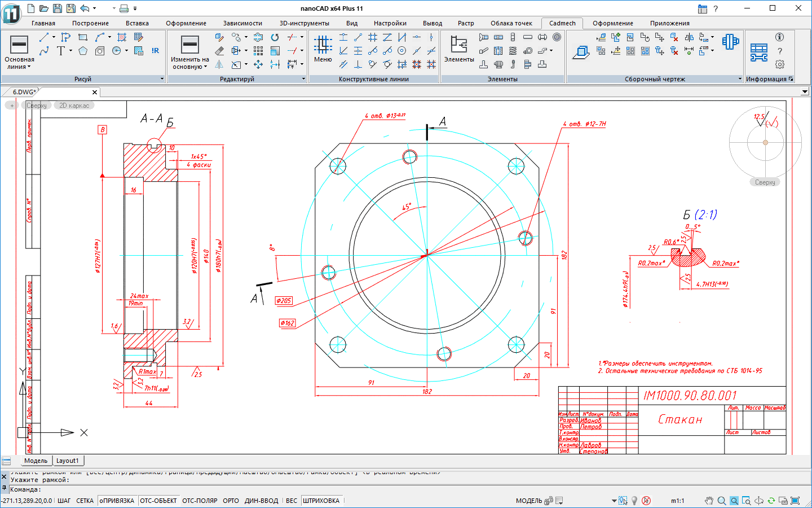The image size is (812, 508).
Task: Toggle СЕТКА grid display
Action: (85, 501)
